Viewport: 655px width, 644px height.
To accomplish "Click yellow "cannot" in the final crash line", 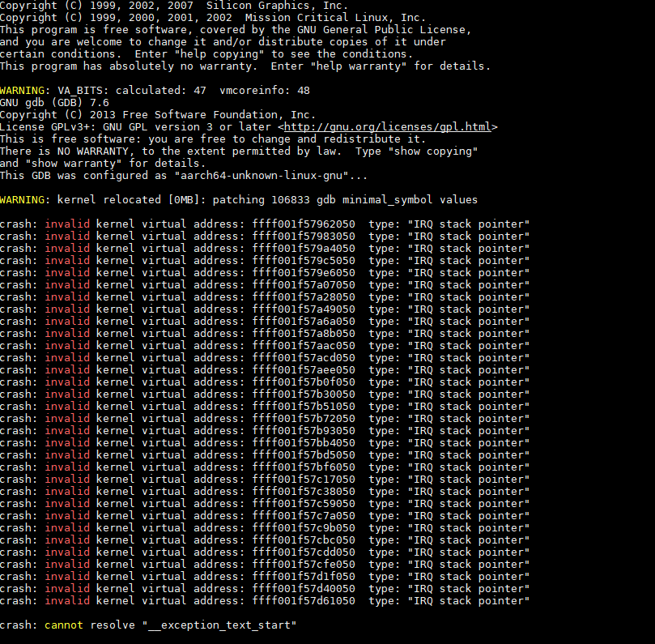I will [64, 625].
